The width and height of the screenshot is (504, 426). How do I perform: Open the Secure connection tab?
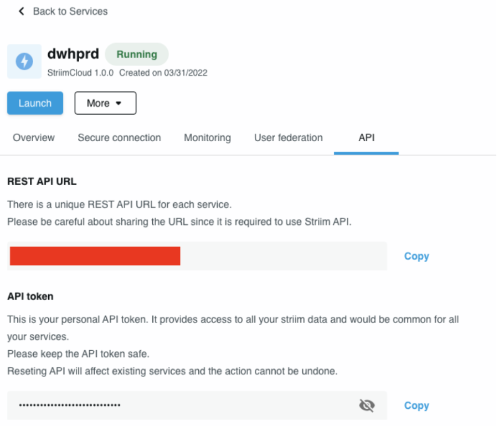coord(119,137)
